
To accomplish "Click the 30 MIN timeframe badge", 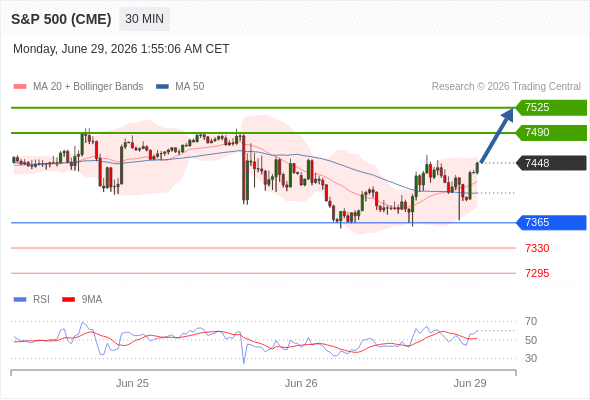I will point(144,19).
